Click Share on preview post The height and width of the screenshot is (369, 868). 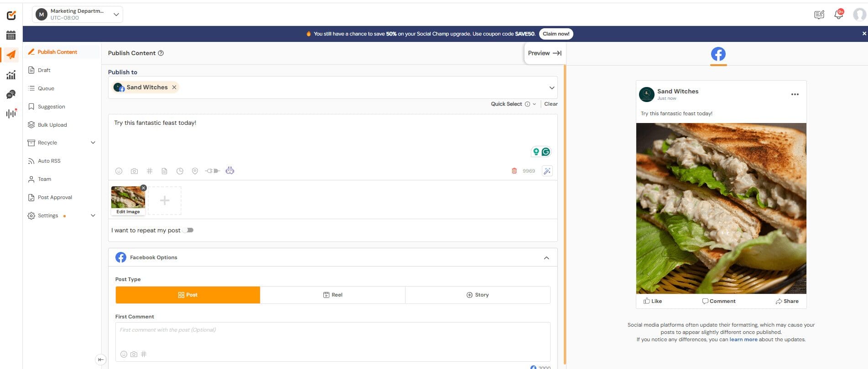787,301
